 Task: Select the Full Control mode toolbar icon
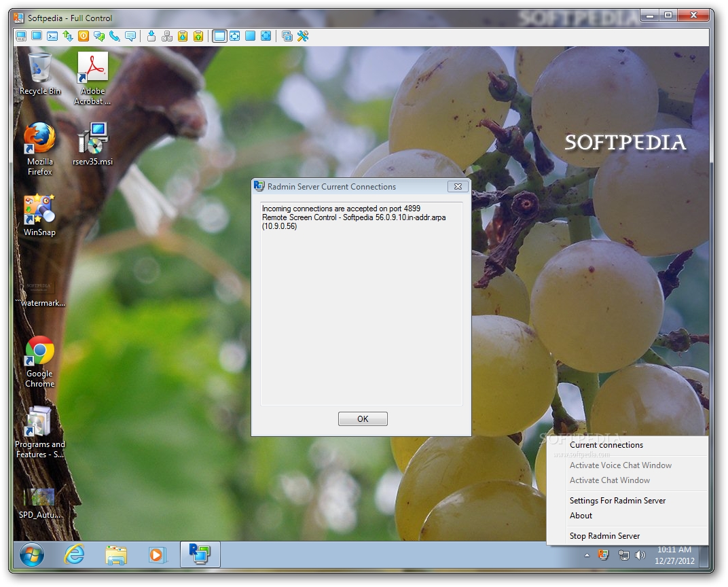click(x=21, y=36)
